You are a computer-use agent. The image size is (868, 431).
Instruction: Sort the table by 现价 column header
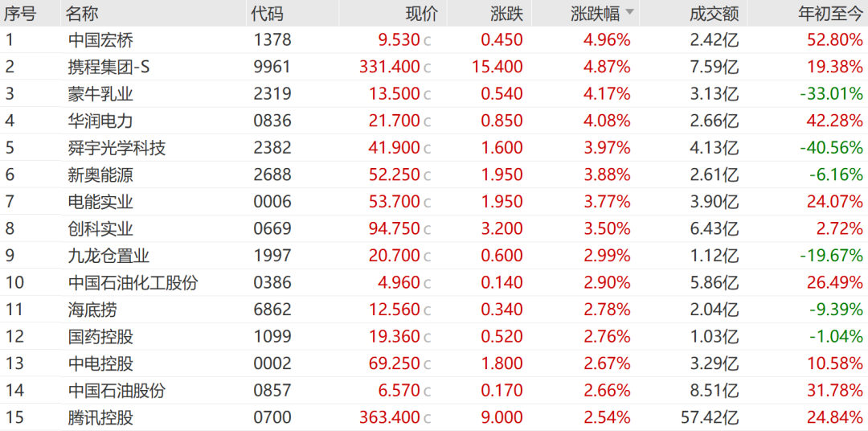pos(422,13)
